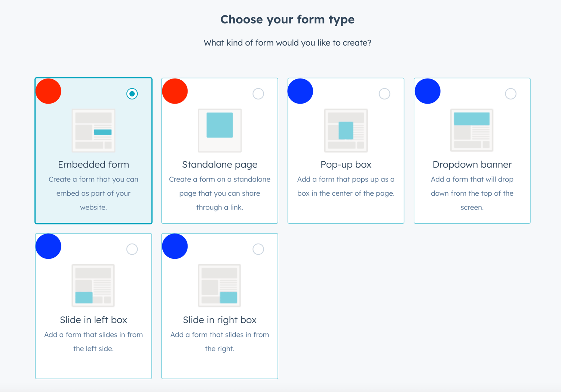561x392 pixels.
Task: Click the Slide in left box preview image
Action: (x=93, y=285)
